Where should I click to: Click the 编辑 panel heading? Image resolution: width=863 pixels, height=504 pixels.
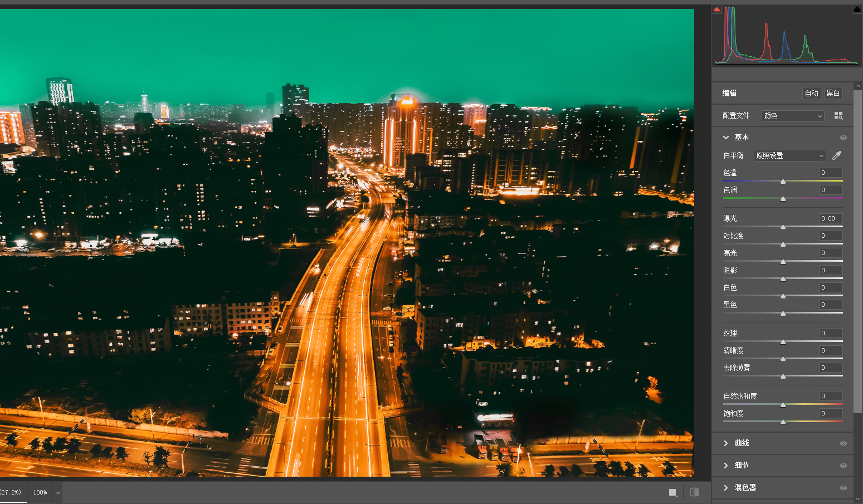coord(730,93)
